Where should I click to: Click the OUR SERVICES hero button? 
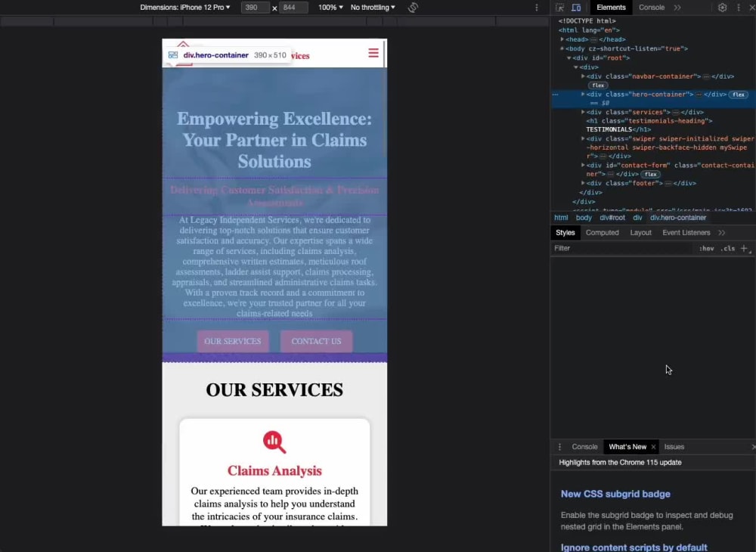232,341
